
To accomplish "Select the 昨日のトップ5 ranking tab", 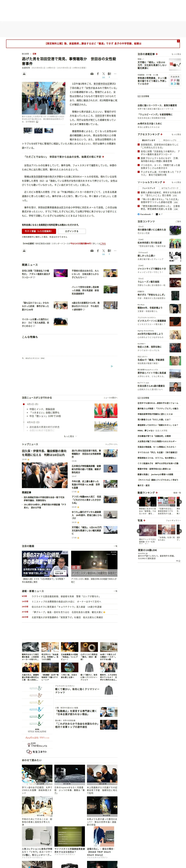I will (x=169, y=140).
